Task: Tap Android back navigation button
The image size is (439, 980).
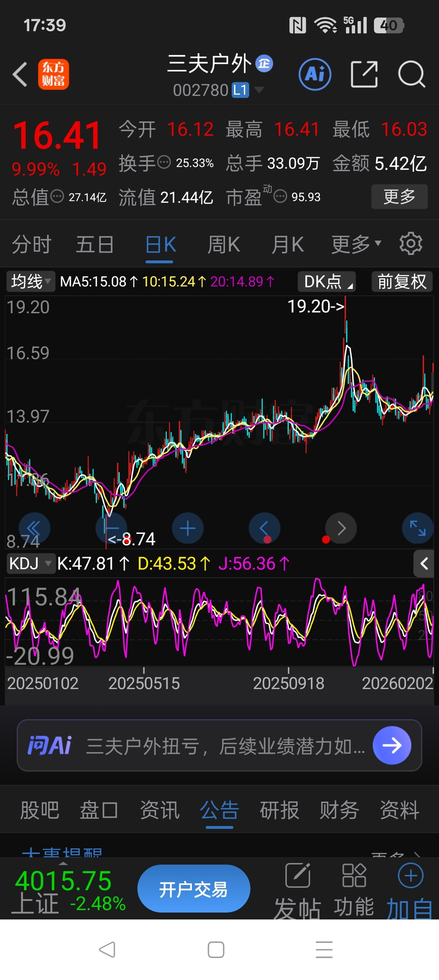Action: [x=107, y=950]
